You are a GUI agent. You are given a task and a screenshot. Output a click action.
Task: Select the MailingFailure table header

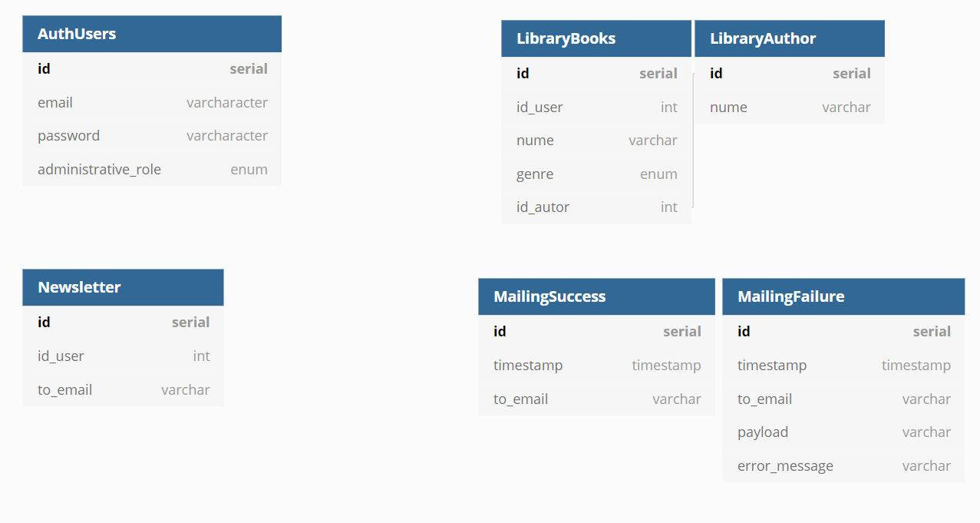click(x=843, y=296)
